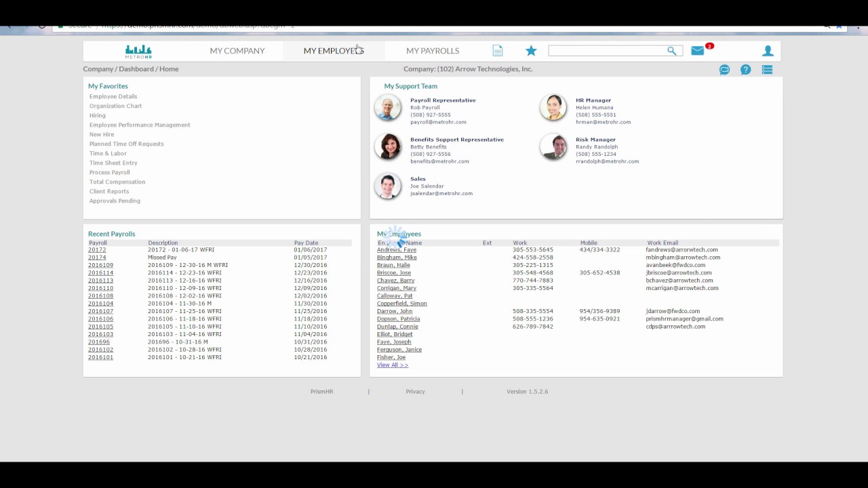Screen dimensions: 868x488
Task: Open the chat bubble icon
Action: coord(724,69)
